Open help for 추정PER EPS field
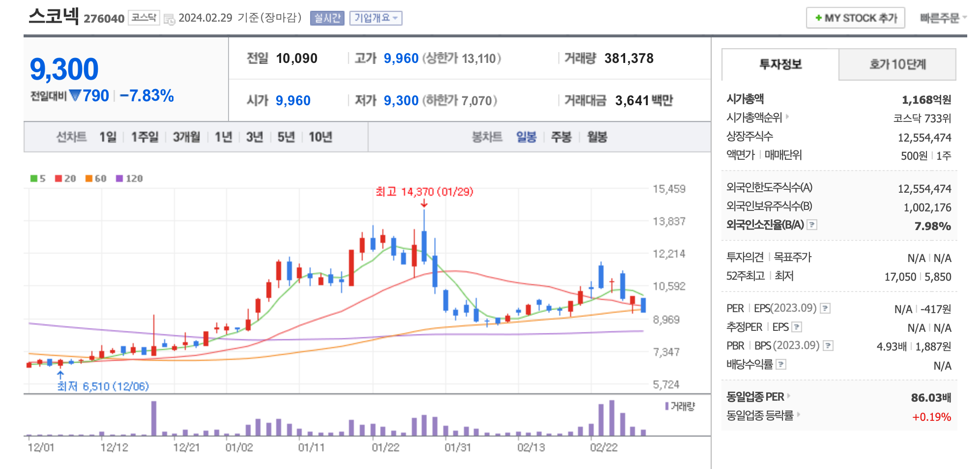 click(x=797, y=327)
